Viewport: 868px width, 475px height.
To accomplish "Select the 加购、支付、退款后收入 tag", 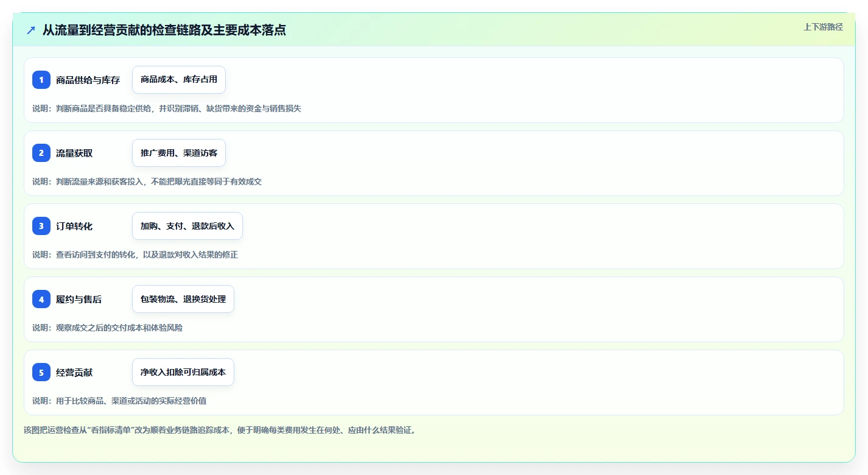I will 187,226.
